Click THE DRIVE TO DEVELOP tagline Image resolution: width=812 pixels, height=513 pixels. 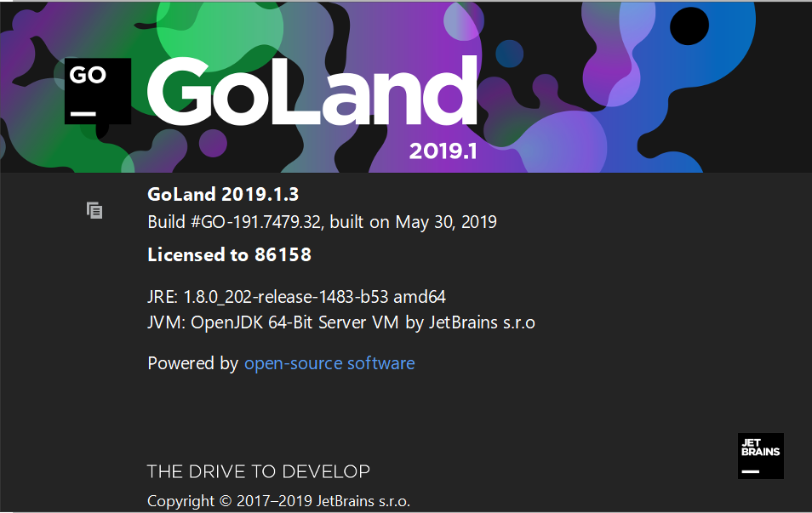pos(259,471)
